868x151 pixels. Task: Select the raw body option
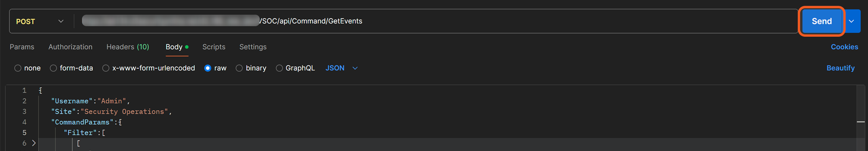(x=208, y=68)
